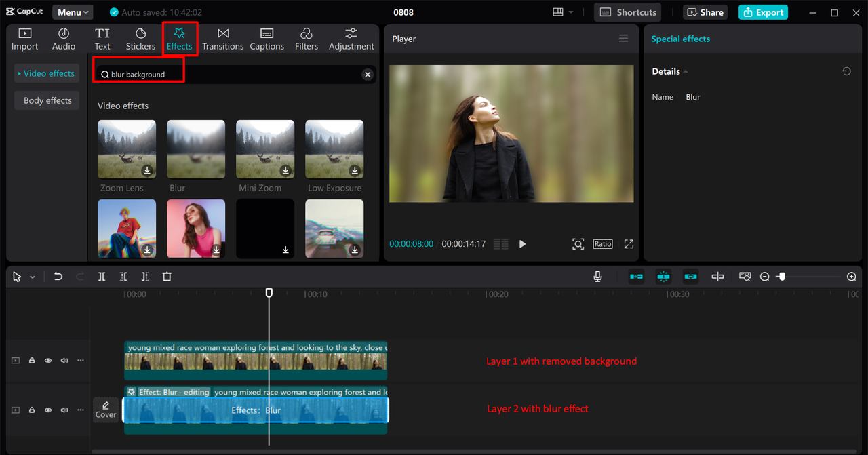Click the Cover button

tap(106, 410)
